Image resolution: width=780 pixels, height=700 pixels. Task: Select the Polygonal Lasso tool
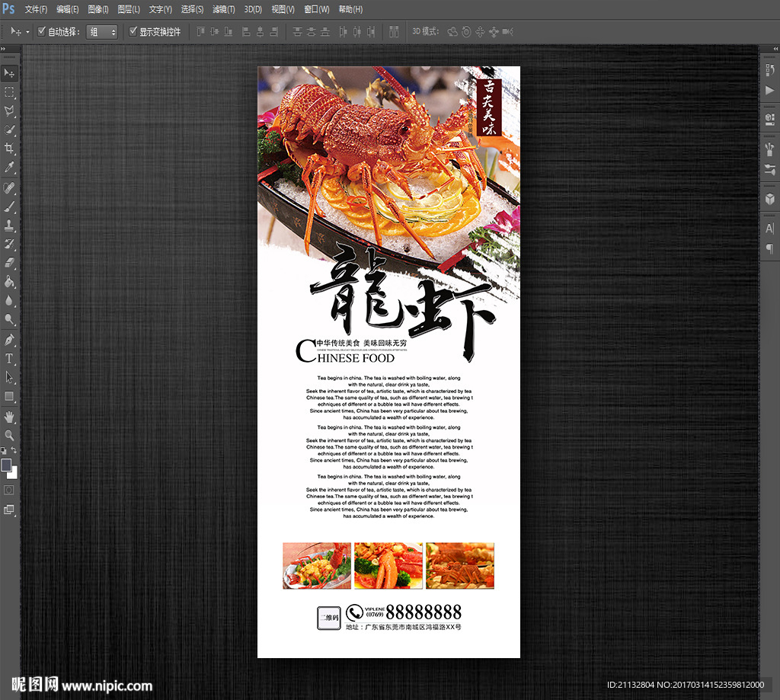pos(9,111)
